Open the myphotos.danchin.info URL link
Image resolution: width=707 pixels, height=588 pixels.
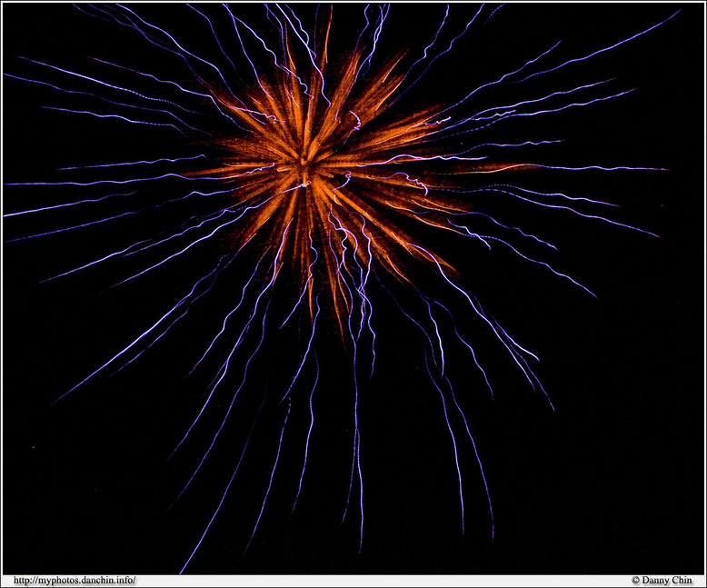point(75,580)
